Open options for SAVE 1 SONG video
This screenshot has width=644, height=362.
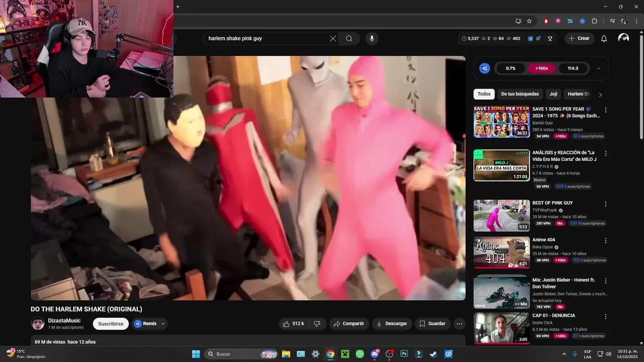606,110
